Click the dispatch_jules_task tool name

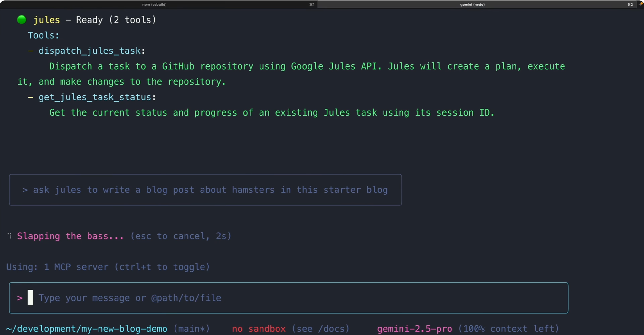90,51
